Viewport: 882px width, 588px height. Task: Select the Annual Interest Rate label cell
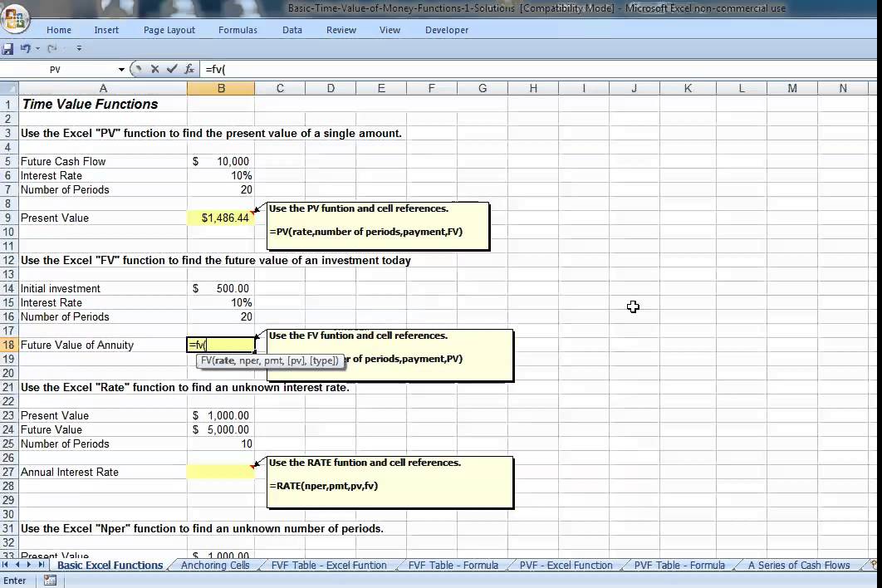(x=103, y=472)
